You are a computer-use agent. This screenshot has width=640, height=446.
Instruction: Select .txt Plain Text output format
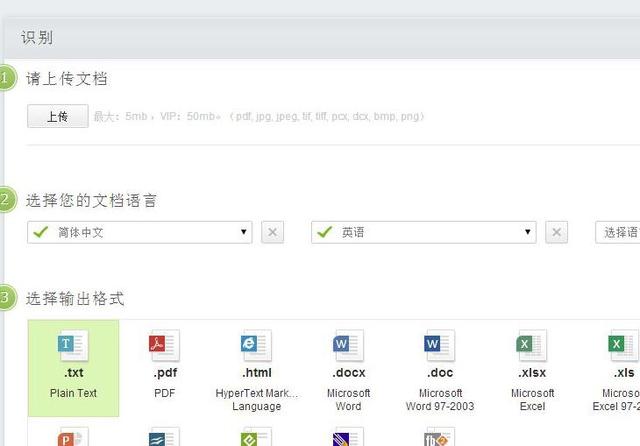point(73,368)
